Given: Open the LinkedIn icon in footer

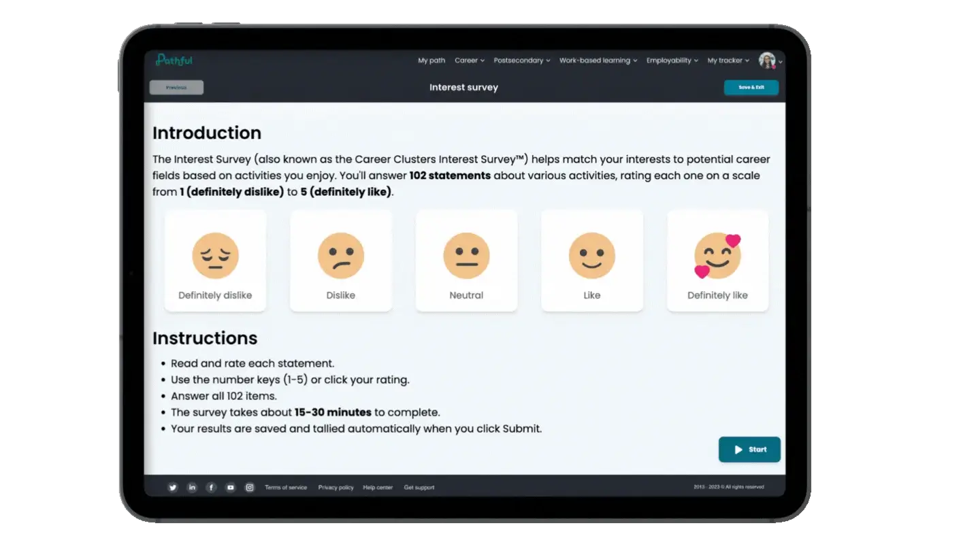Looking at the screenshot, I should tap(192, 487).
